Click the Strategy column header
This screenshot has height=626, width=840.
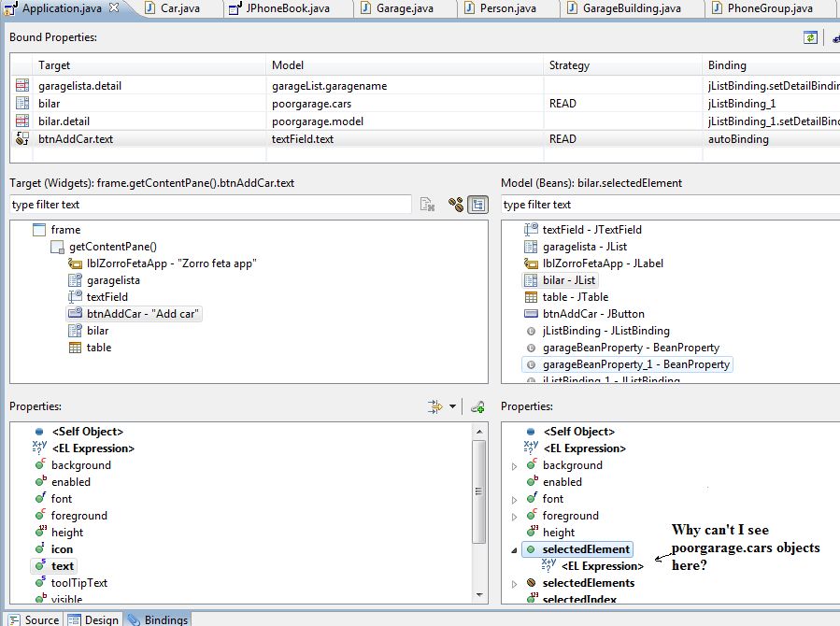point(622,64)
